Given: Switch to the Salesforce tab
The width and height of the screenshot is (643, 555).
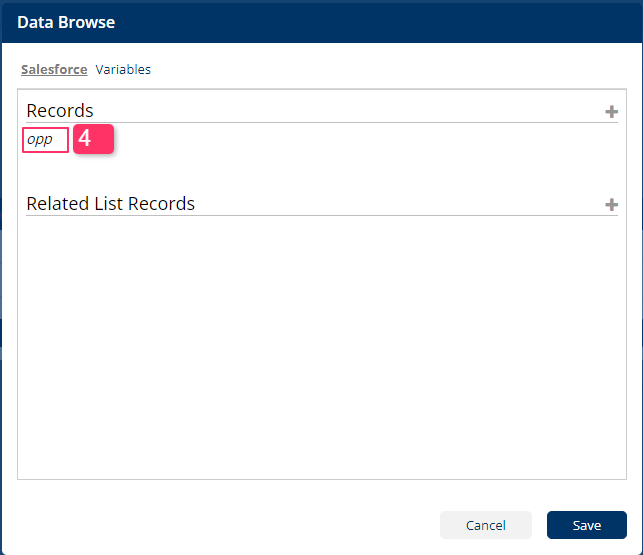Looking at the screenshot, I should tap(54, 70).
